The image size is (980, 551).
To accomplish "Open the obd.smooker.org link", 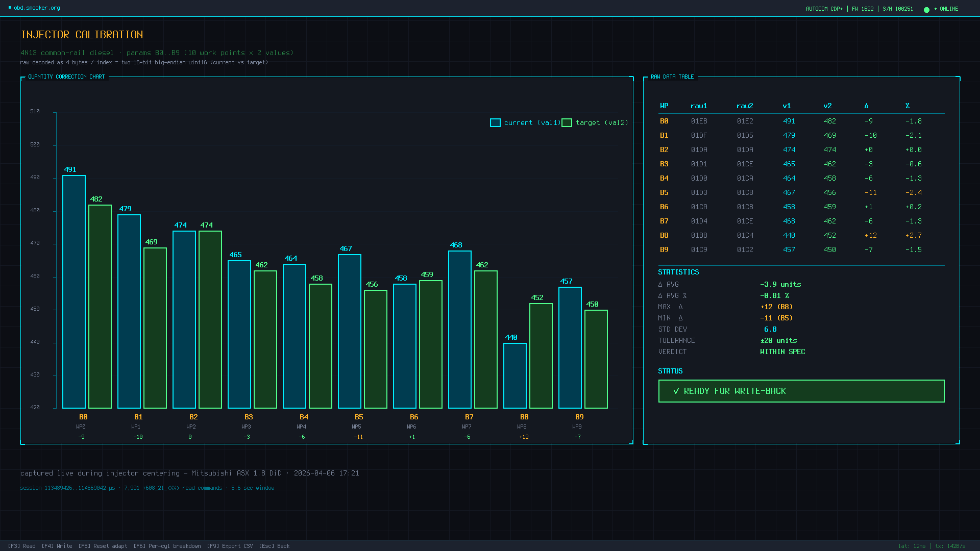I will [36, 8].
